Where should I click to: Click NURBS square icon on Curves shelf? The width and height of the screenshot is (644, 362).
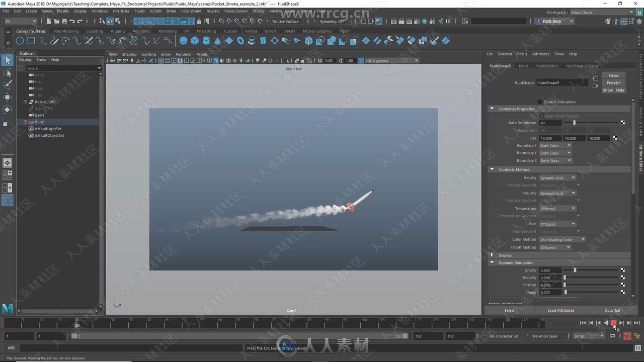31,41
